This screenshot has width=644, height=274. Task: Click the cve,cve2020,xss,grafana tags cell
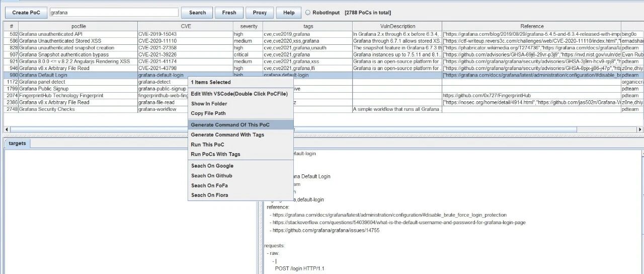(x=307, y=41)
